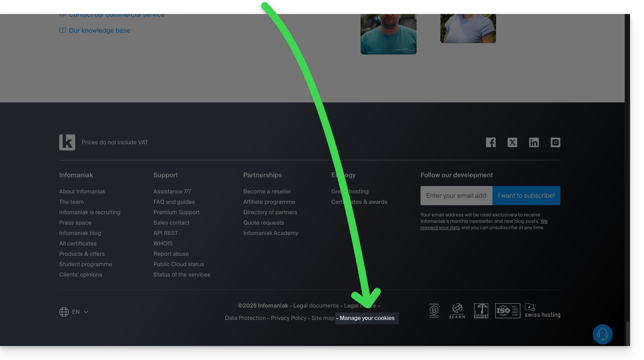Screen dimensions: 644x360
Task: Open the Our knowledge base link
Action: (x=99, y=31)
